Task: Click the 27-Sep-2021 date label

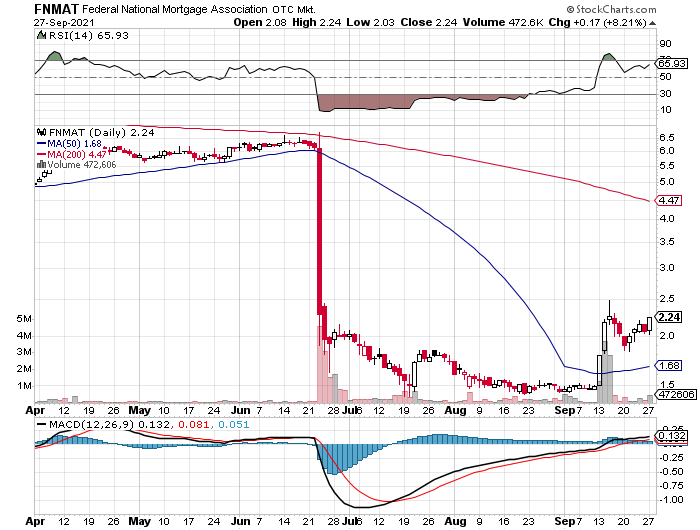Action: tap(64, 22)
